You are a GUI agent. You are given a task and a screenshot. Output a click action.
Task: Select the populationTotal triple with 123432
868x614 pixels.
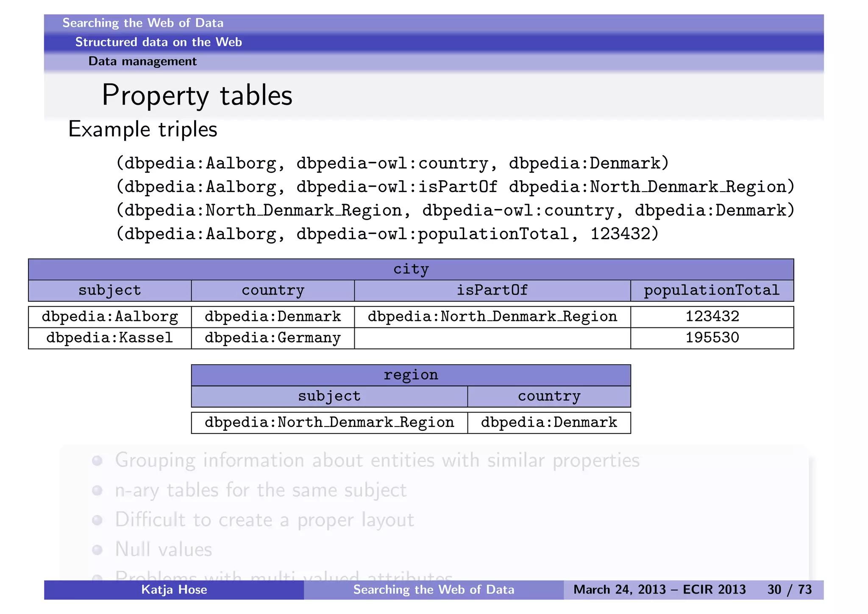click(x=387, y=234)
